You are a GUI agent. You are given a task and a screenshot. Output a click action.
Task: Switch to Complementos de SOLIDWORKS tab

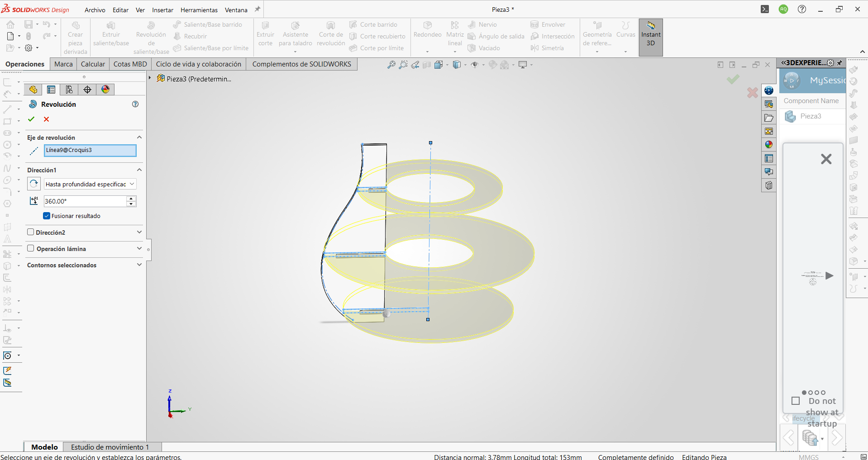[302, 64]
